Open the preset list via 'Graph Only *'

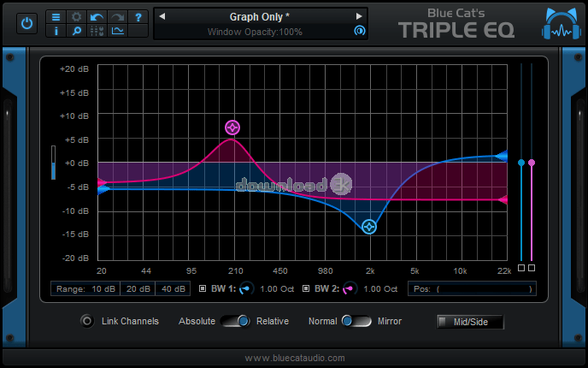259,16
